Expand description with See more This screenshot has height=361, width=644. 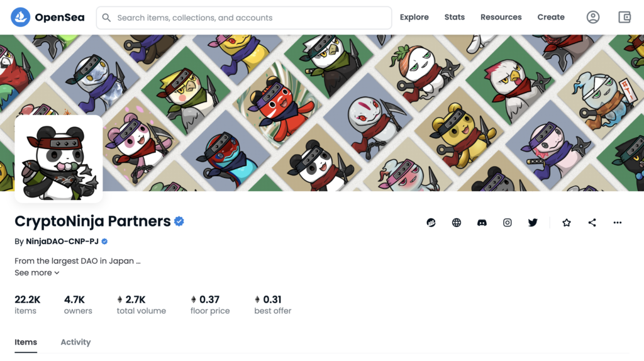(37, 273)
